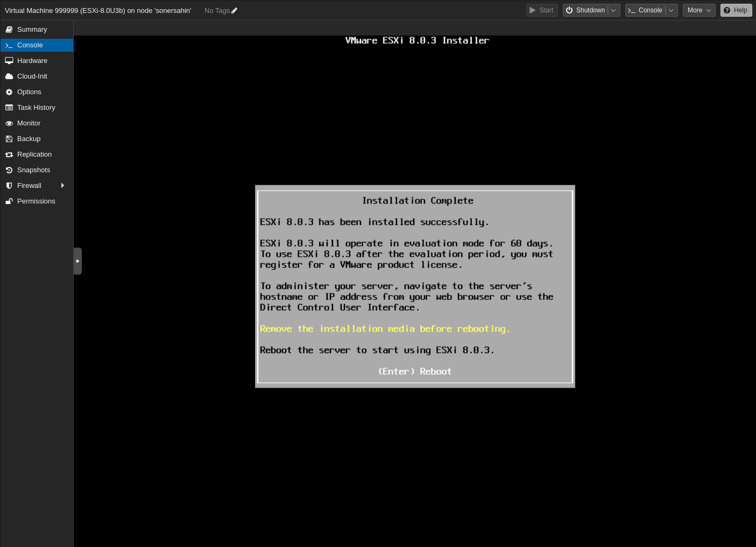The height and width of the screenshot is (547, 756).
Task: Collapse the sidebar using the arrow handle
Action: pos(77,261)
